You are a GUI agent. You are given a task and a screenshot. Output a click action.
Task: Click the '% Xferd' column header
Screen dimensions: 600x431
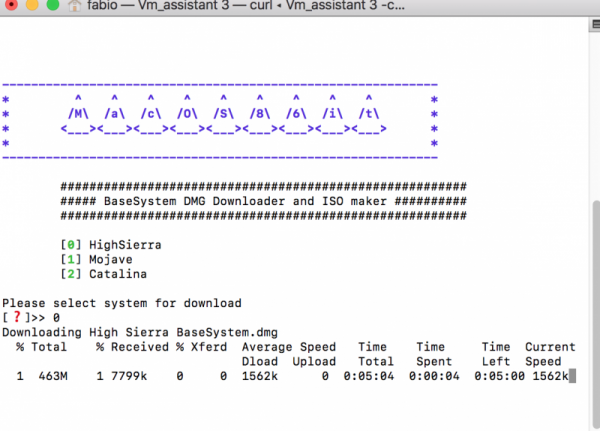[x=202, y=347]
